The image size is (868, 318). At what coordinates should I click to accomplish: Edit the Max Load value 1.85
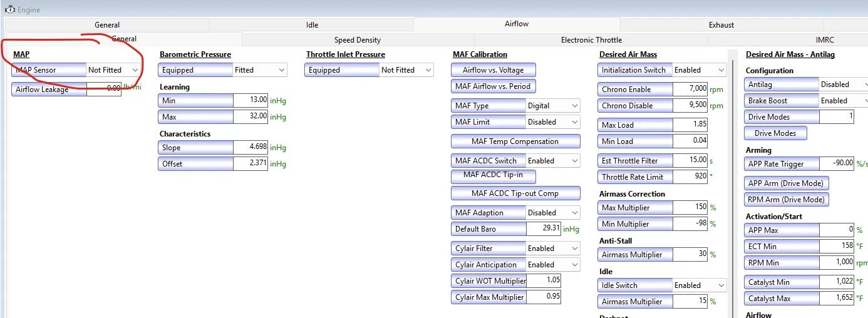690,125
